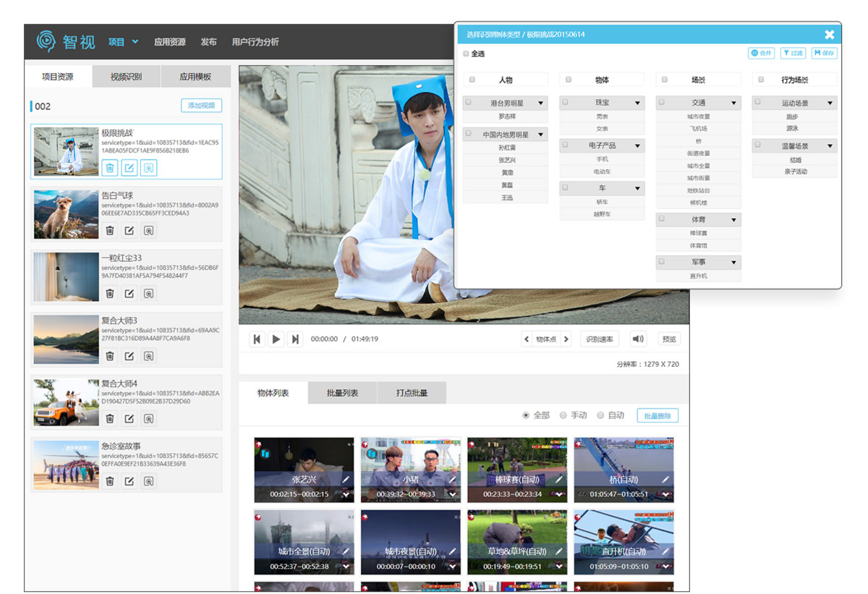Delete the 极限挑战 video with trash icon
868x594 pixels.
pyautogui.click(x=110, y=168)
